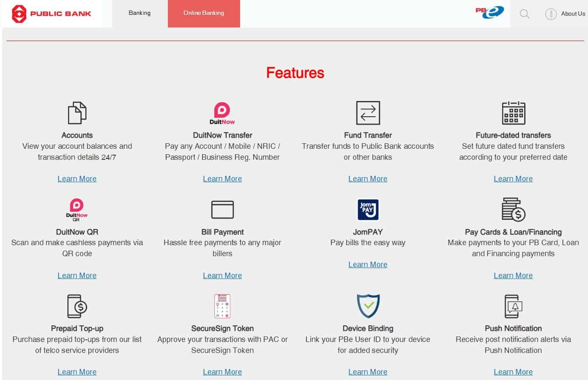Click the SecureSign Token title text
This screenshot has height=380, width=588.
click(x=222, y=328)
